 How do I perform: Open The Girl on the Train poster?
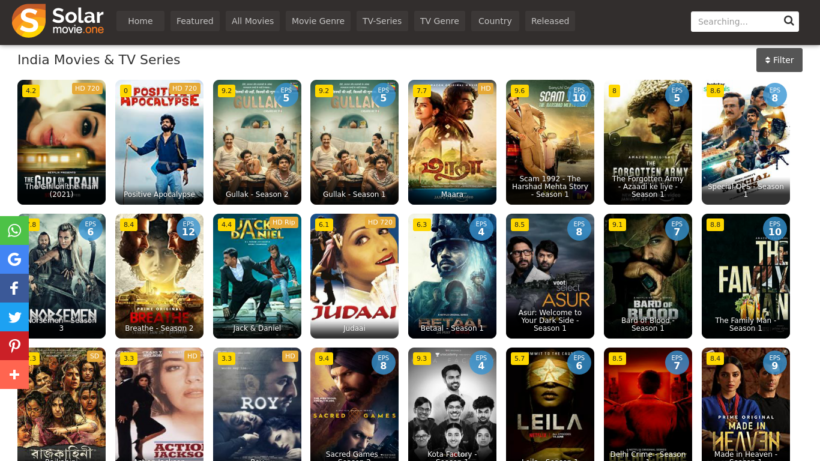[61, 142]
